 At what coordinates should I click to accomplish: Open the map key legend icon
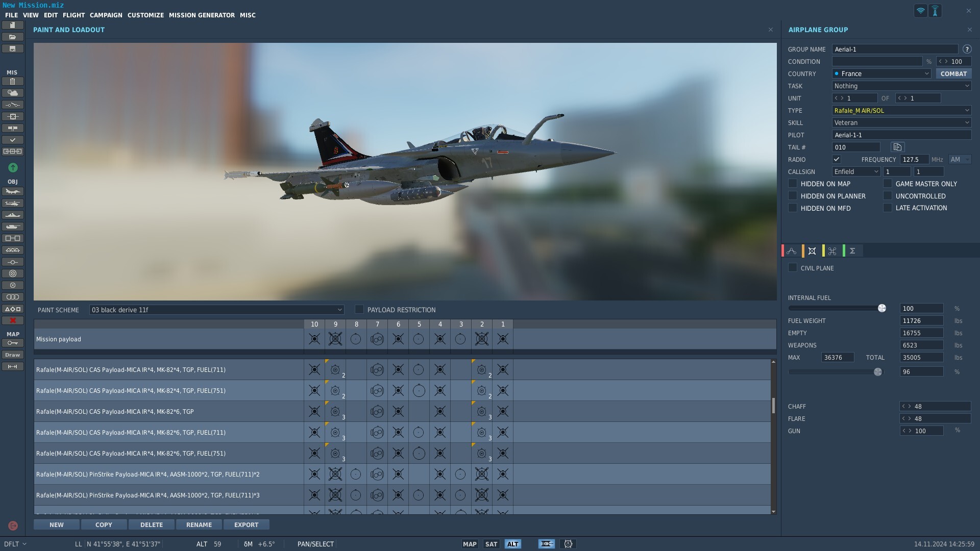point(13,343)
